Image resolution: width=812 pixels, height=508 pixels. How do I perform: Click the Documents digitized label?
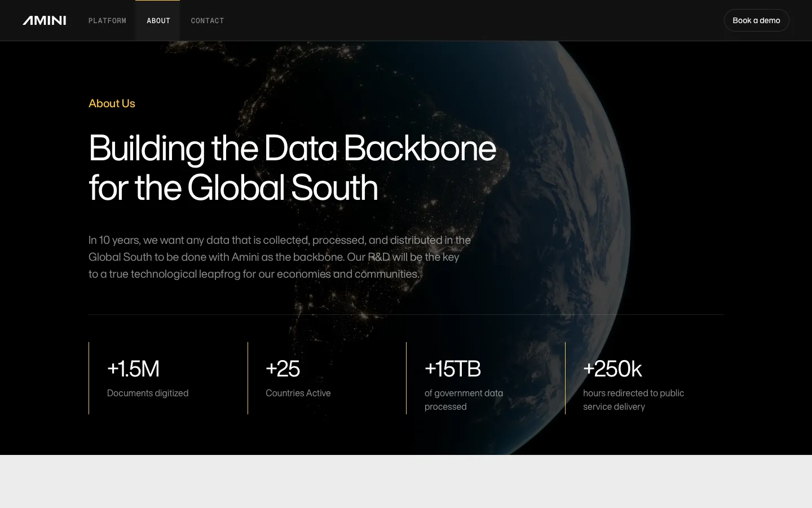click(x=148, y=393)
